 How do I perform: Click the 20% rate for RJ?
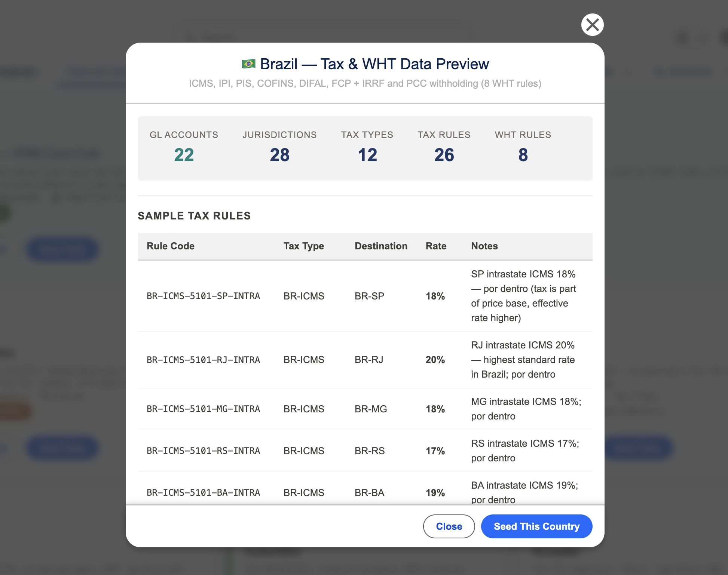coord(435,360)
